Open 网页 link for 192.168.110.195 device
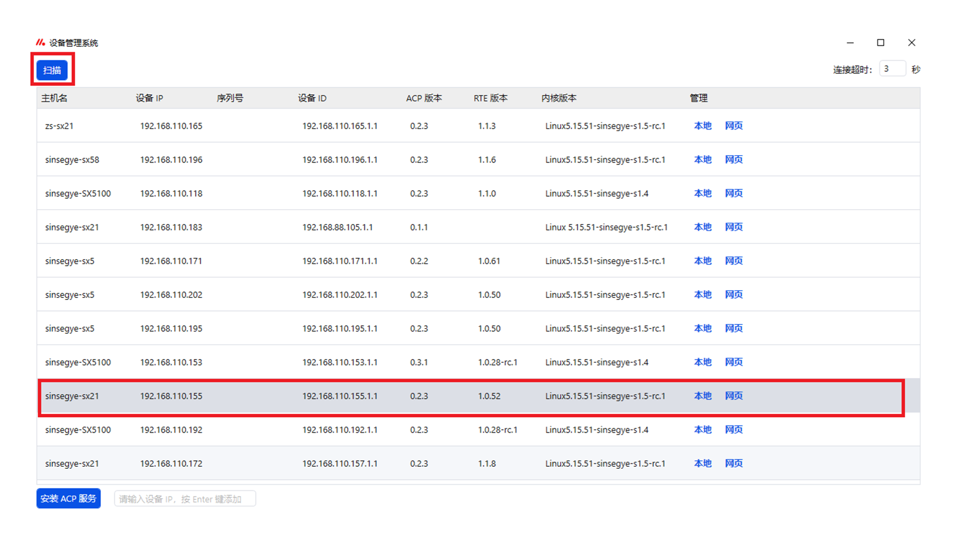Image resolution: width=980 pixels, height=551 pixels. (x=733, y=328)
